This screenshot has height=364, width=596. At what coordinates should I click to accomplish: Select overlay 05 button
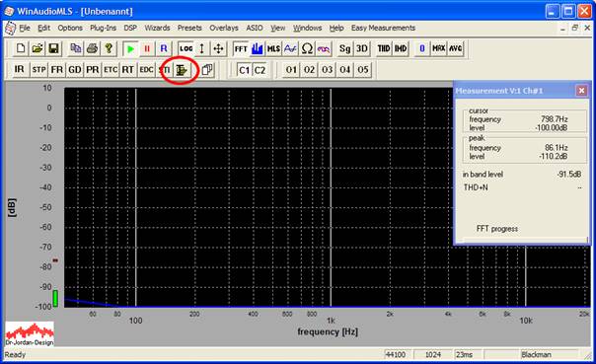[363, 69]
